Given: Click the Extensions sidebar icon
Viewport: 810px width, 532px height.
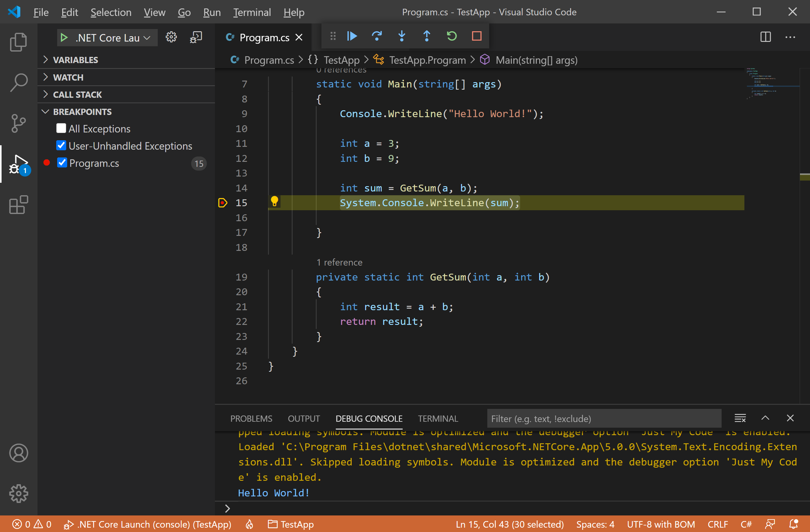Looking at the screenshot, I should (18, 206).
